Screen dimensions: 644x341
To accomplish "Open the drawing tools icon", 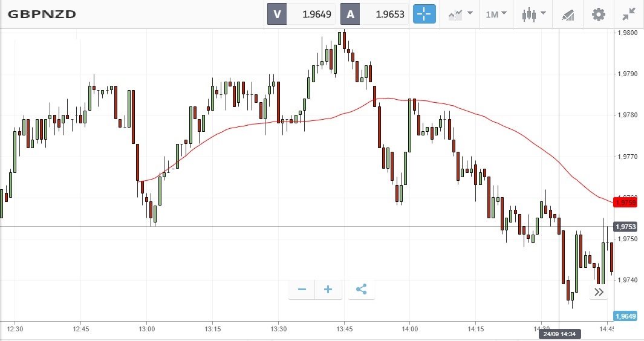I will point(568,14).
